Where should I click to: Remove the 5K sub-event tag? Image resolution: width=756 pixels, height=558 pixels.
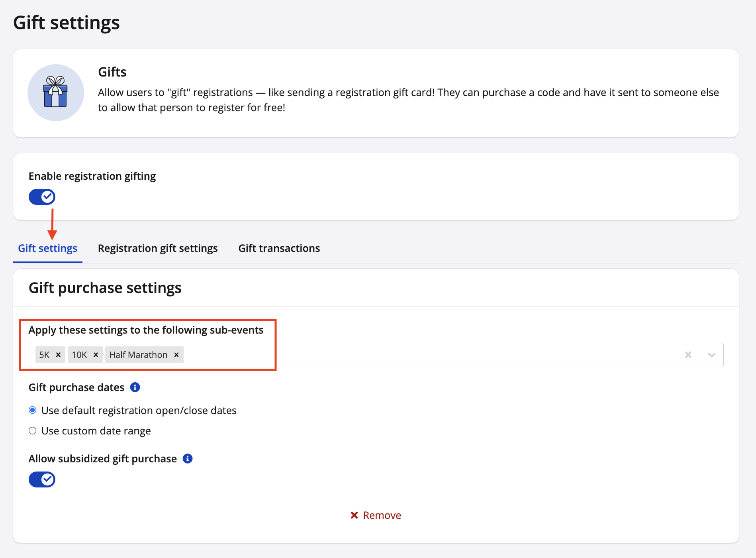click(58, 355)
